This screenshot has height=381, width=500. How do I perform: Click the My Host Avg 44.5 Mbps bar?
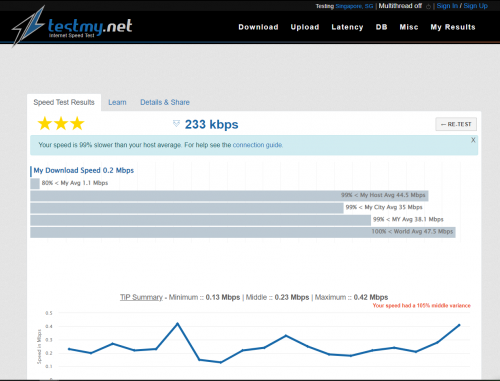(229, 196)
